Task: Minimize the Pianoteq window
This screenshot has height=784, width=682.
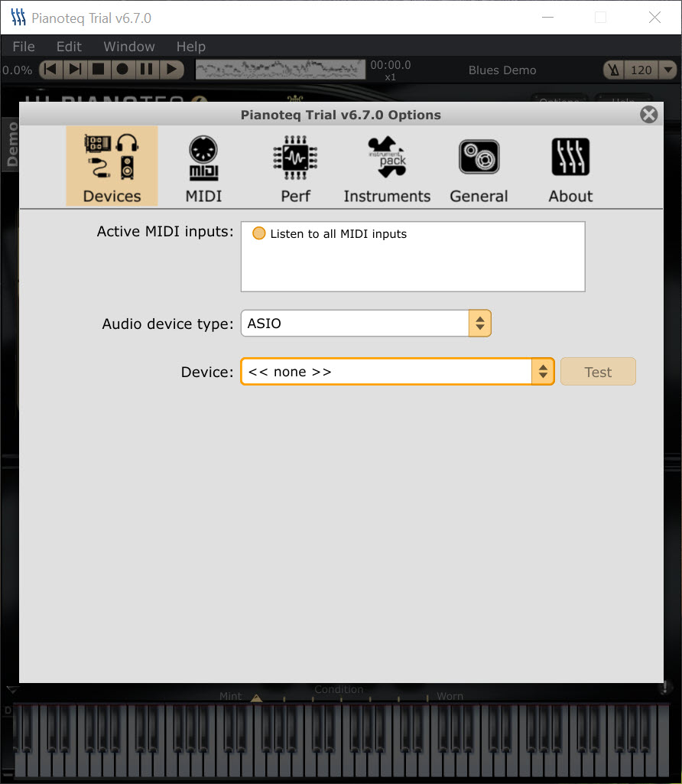Action: click(x=547, y=18)
